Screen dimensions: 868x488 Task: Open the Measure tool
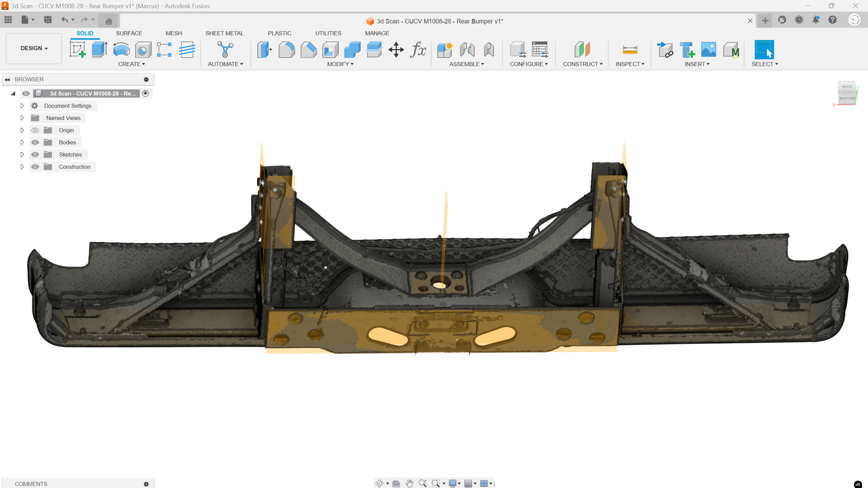(630, 50)
